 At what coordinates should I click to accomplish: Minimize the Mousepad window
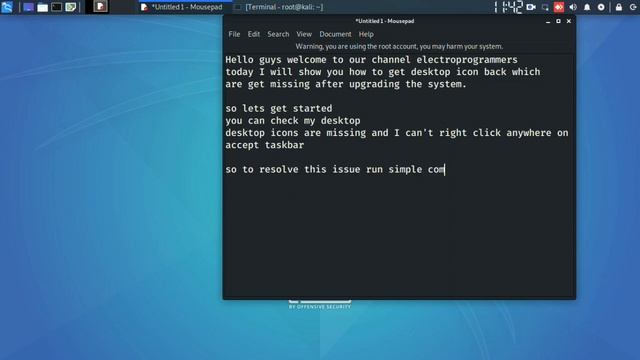pyautogui.click(x=548, y=21)
